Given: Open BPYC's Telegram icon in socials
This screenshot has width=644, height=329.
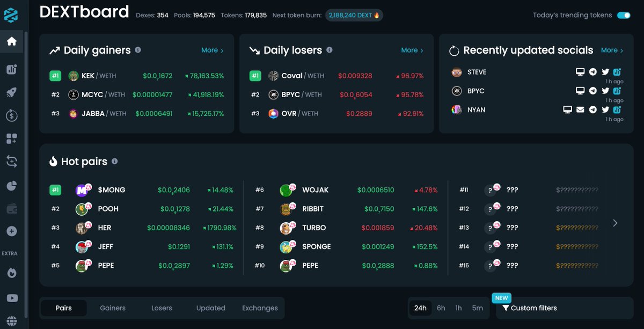Looking at the screenshot, I should coord(593,91).
